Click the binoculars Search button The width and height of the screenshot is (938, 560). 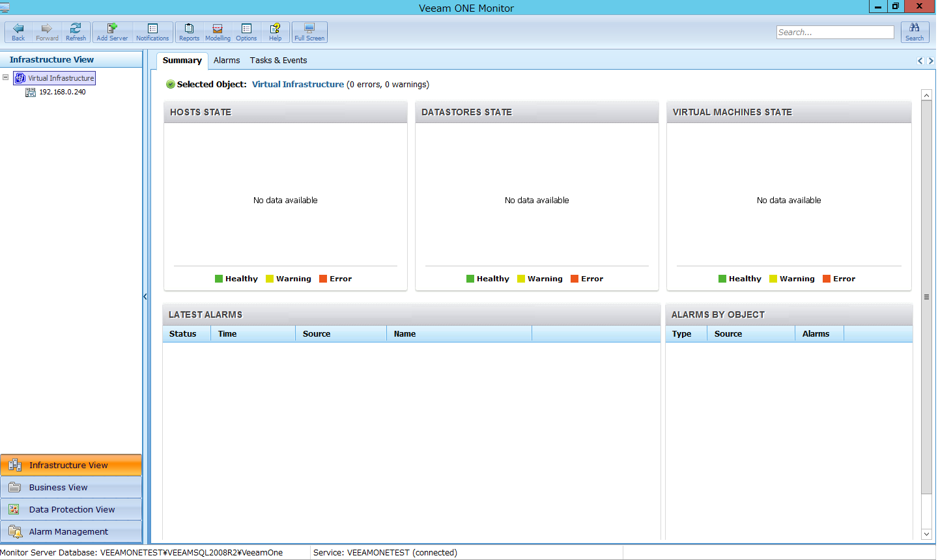[x=915, y=32]
